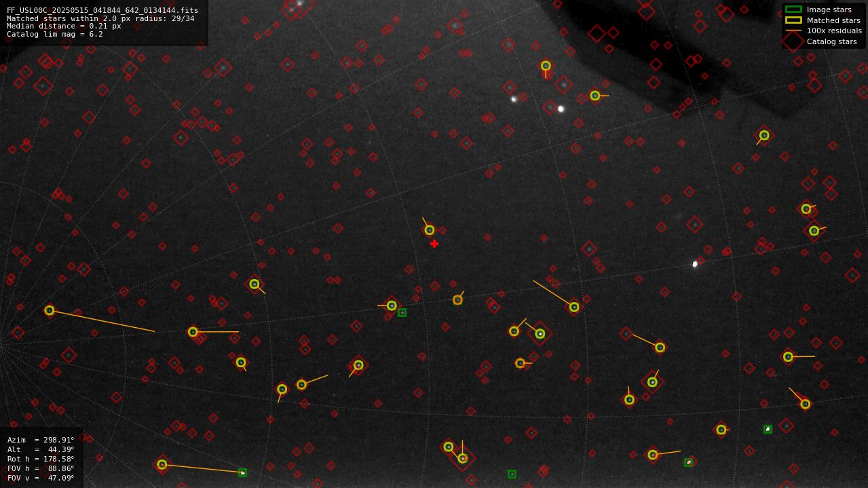Click the 'Rot h = 178.58°' readout
This screenshot has width=868, height=488.
(x=41, y=459)
